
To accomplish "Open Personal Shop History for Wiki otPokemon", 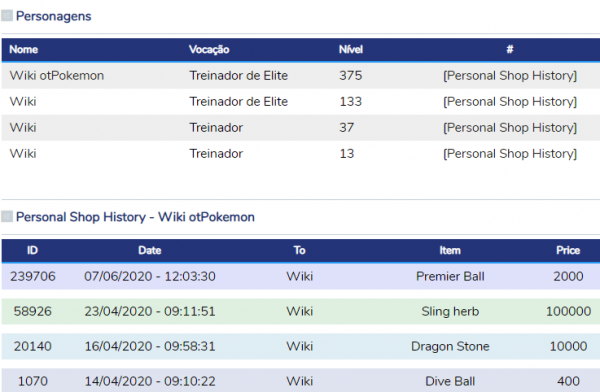I will coord(510,76).
